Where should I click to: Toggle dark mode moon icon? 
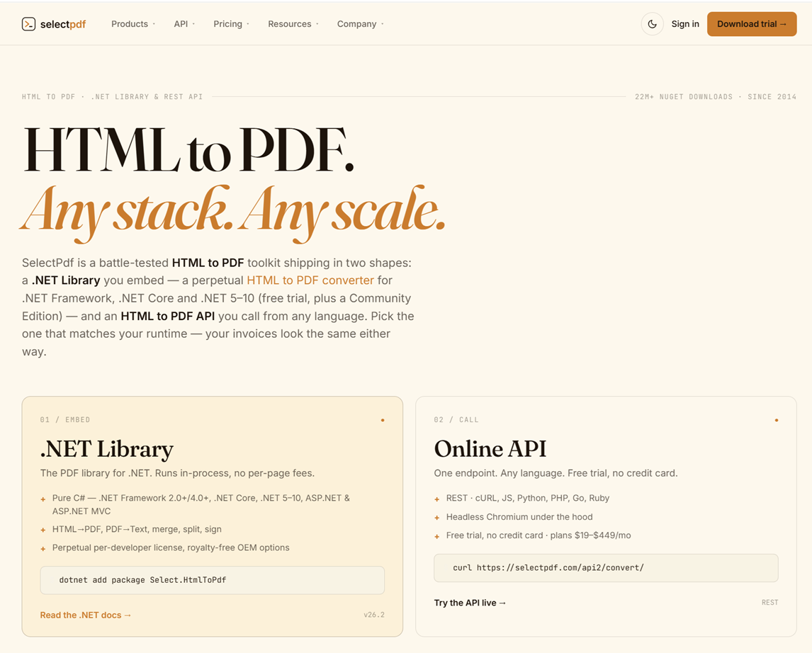[x=652, y=24]
